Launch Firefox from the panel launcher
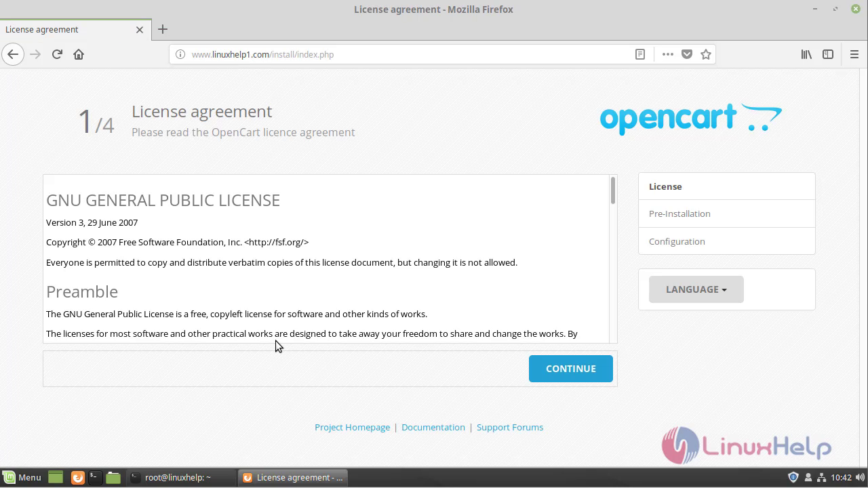 (78, 477)
